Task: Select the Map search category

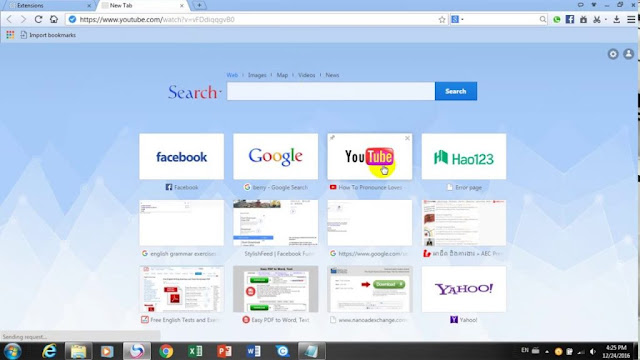Action: pos(282,75)
